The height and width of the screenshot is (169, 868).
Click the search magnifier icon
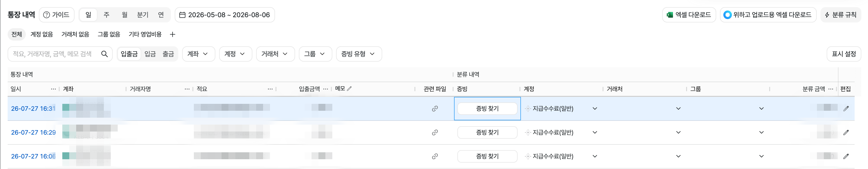coord(105,54)
